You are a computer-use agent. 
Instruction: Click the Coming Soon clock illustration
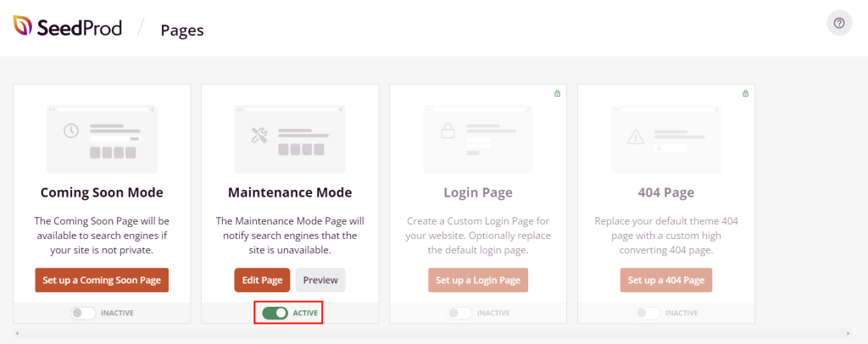[72, 130]
